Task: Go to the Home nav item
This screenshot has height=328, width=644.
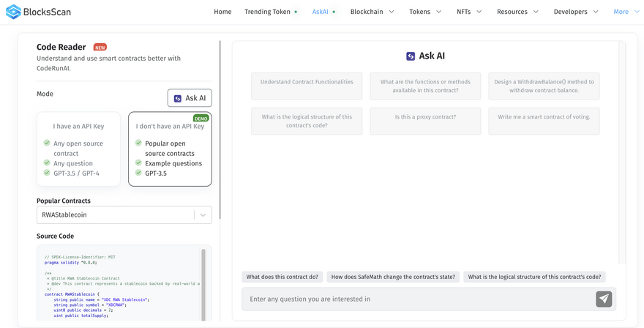Action: (x=222, y=12)
